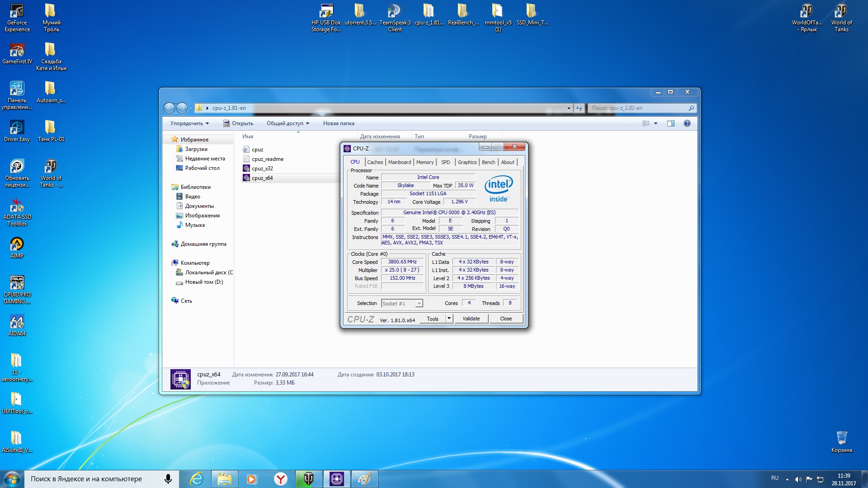Viewport: 868px width, 488px height.
Task: Open the Упорядочить dropdown menu
Action: 189,123
